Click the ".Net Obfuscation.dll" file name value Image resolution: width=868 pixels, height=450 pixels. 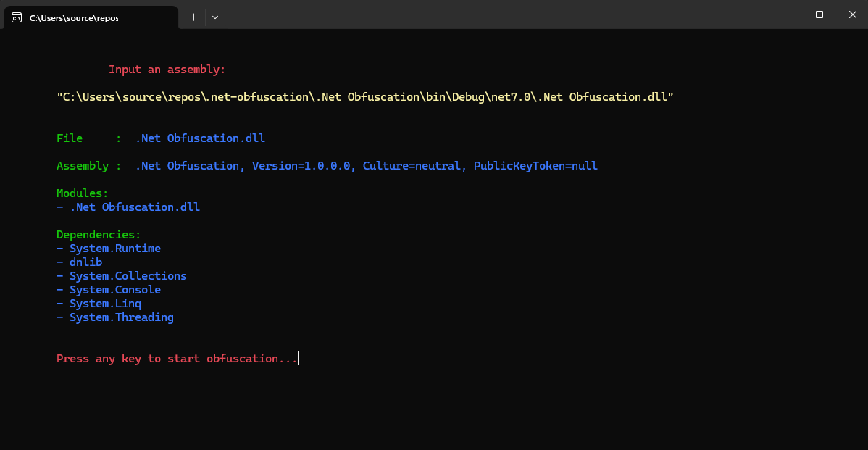coord(200,138)
